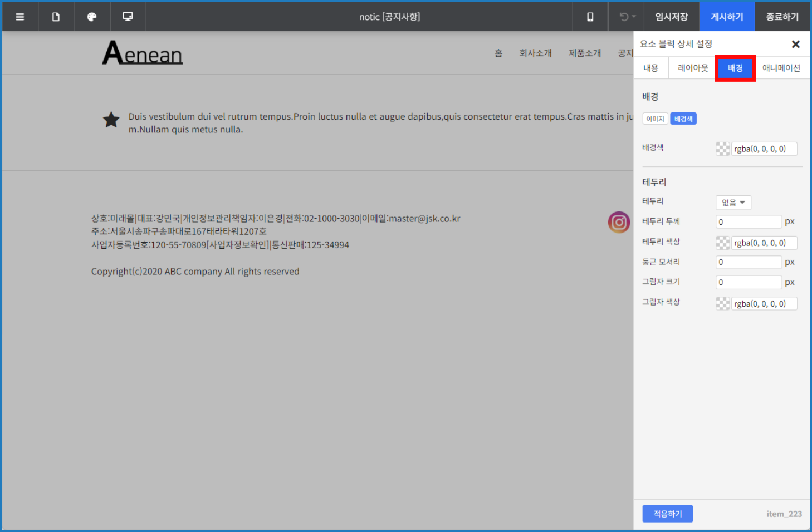Open the Instagram icon in the footer

[x=619, y=222]
